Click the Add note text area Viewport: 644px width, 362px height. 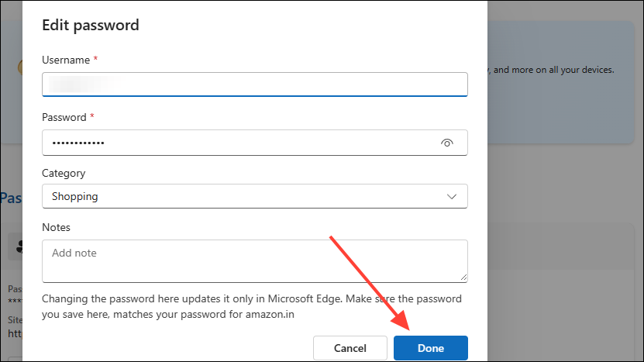254,260
